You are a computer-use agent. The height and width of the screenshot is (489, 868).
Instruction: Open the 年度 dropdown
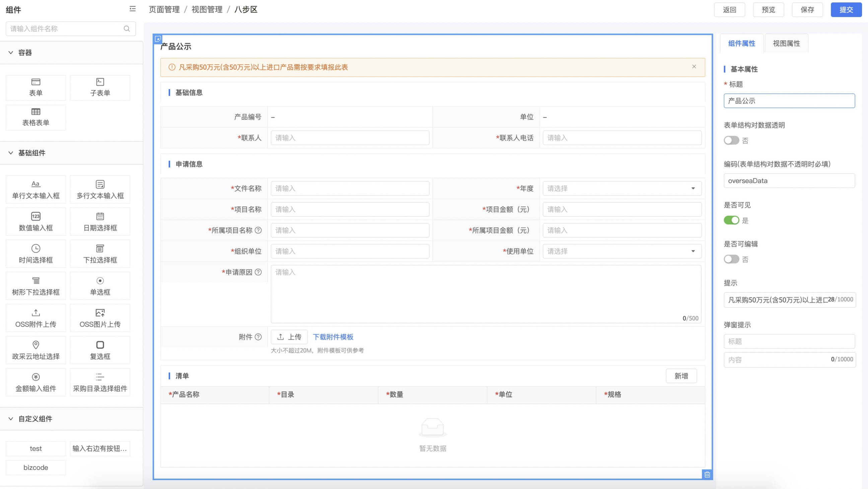[x=622, y=188]
